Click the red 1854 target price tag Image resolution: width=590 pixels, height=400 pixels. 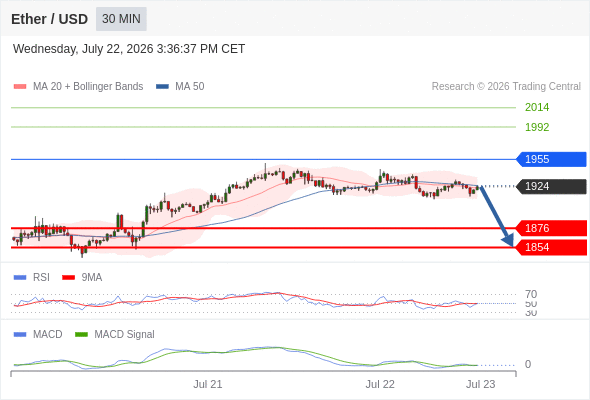click(x=551, y=247)
